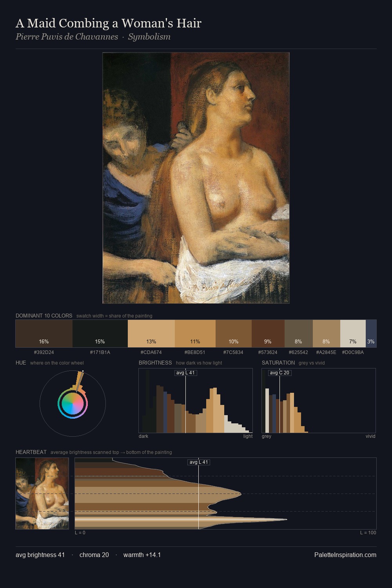The height and width of the screenshot is (588, 392).
Task: Click the SATURATION section heading
Action: tap(278, 363)
